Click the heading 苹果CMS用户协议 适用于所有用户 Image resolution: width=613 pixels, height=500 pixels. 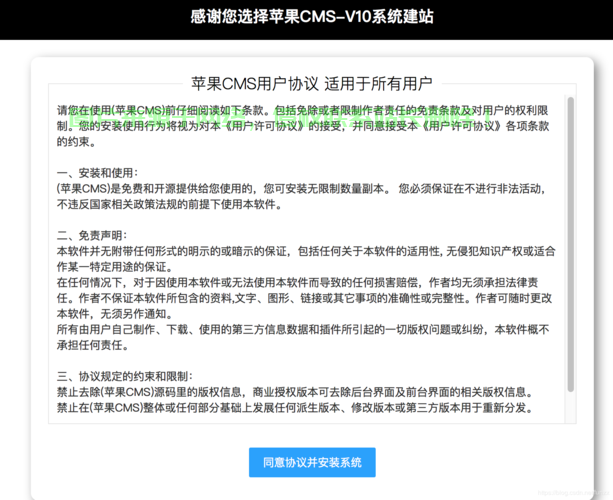[312, 84]
